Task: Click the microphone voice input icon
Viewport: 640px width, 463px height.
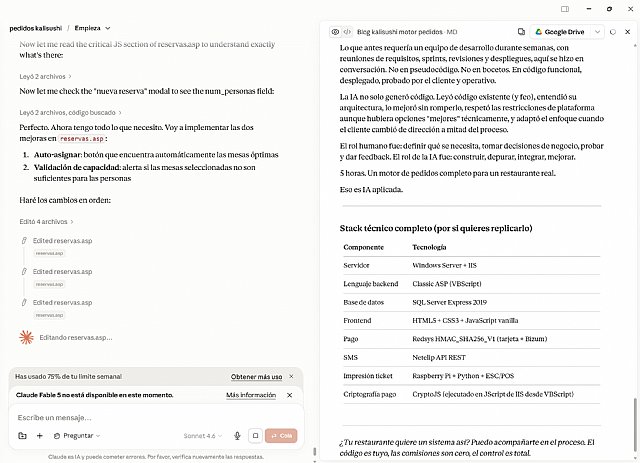Action: pyautogui.click(x=237, y=436)
